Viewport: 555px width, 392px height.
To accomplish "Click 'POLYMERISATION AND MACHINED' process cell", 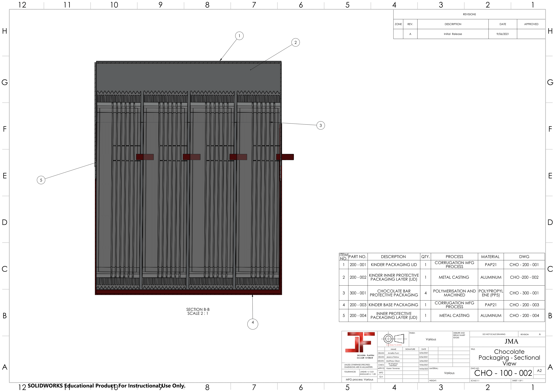I will [454, 293].
